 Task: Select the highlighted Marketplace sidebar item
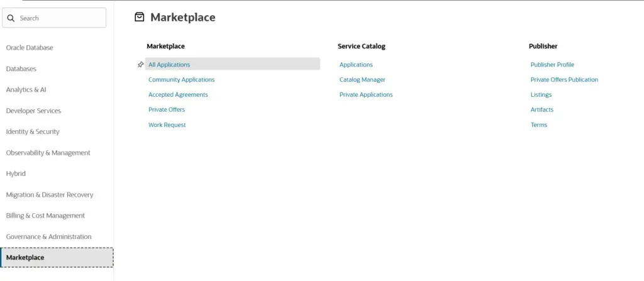pos(57,258)
